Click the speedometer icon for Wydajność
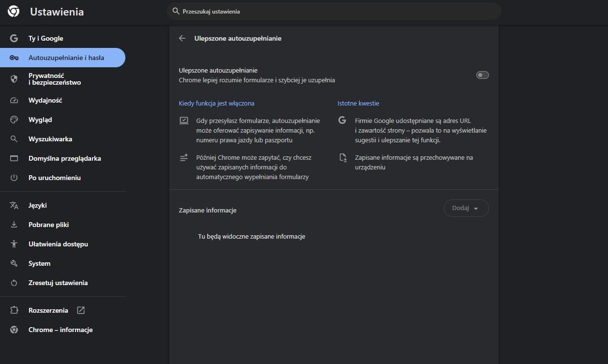Screen dimensions: 608x364 pyautogui.click(x=14, y=100)
